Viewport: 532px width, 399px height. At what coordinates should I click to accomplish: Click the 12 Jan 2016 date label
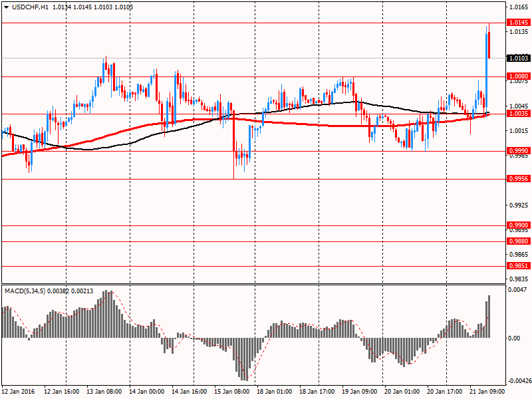coord(19,392)
